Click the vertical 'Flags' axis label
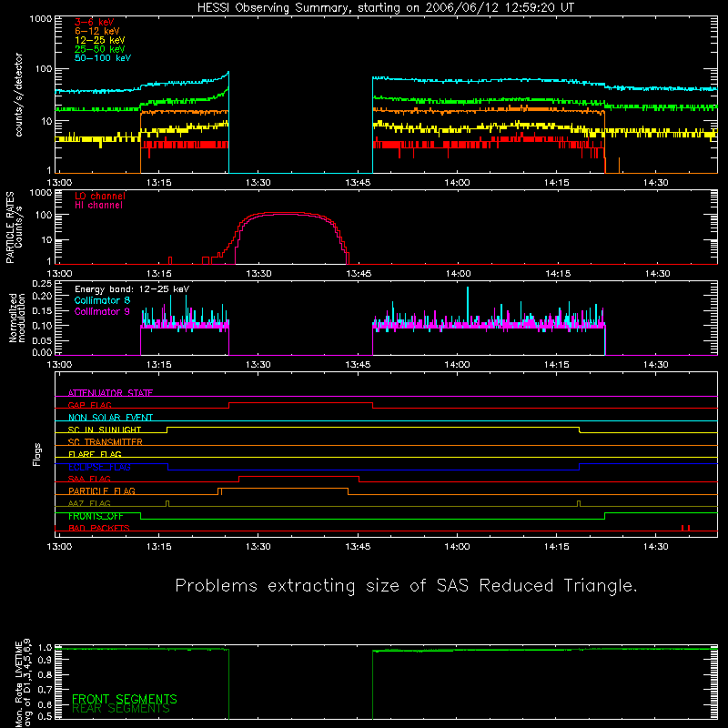 click(x=37, y=454)
